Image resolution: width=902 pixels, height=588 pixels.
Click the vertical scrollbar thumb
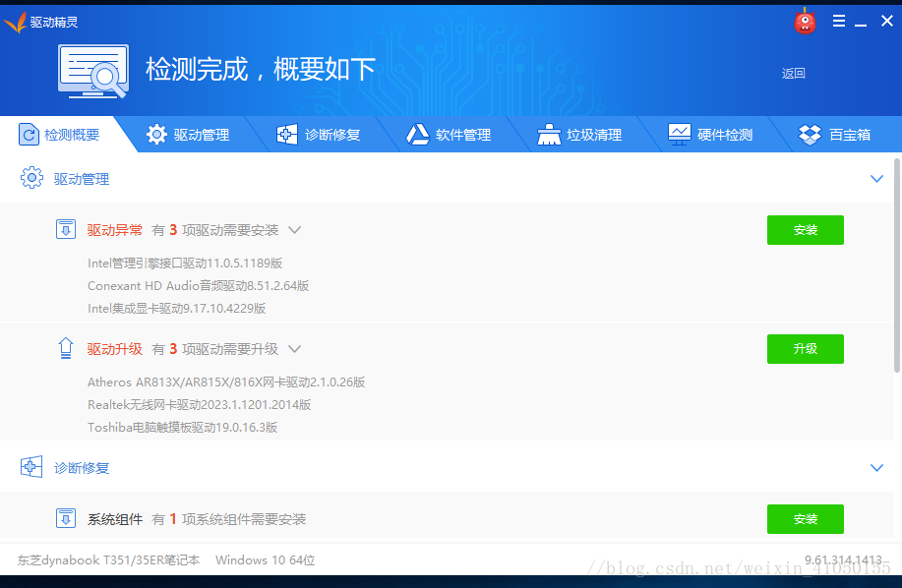click(897, 265)
